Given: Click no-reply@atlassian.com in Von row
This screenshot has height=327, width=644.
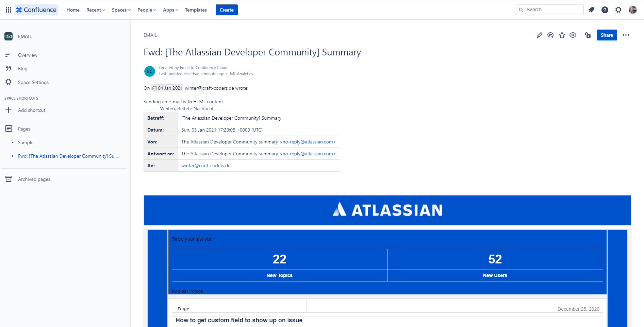Looking at the screenshot, I should 308,142.
